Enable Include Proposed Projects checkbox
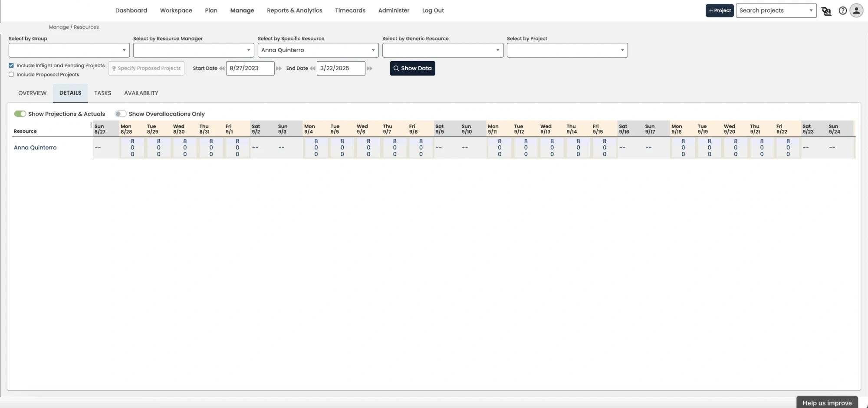The height and width of the screenshot is (408, 868). click(11, 75)
